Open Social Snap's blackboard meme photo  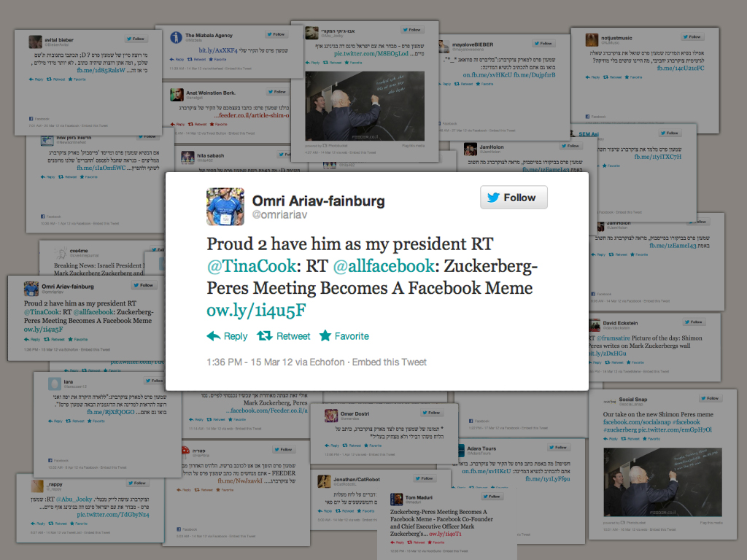[x=662, y=482]
